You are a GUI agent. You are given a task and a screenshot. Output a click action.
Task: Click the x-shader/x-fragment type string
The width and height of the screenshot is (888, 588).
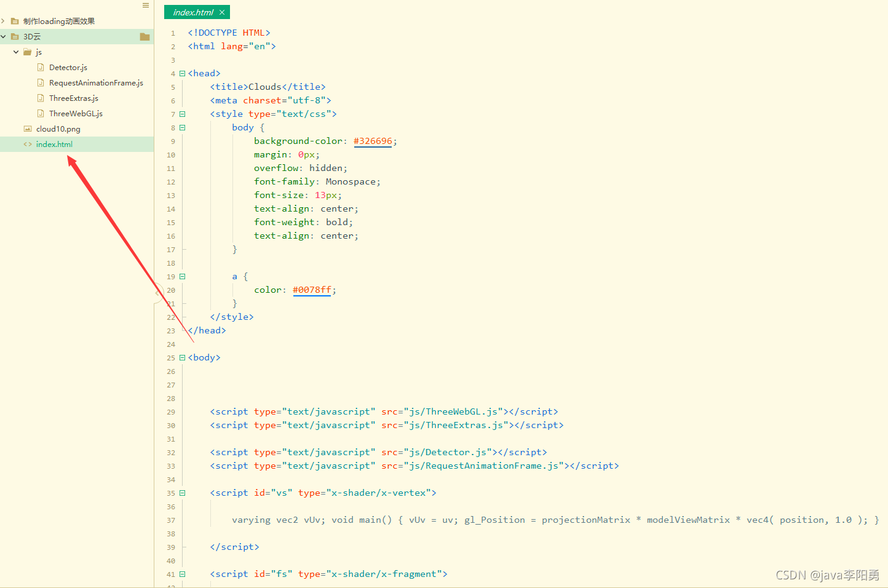pyautogui.click(x=384, y=574)
